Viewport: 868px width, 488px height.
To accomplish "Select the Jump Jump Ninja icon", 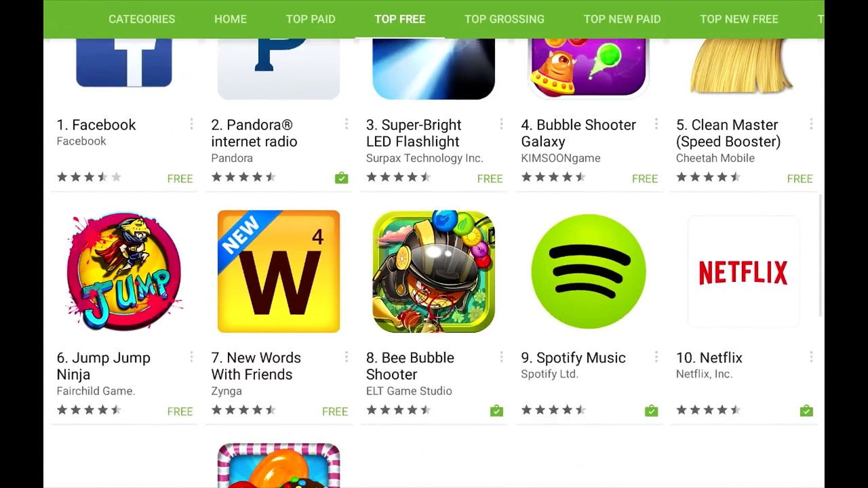I will point(123,271).
